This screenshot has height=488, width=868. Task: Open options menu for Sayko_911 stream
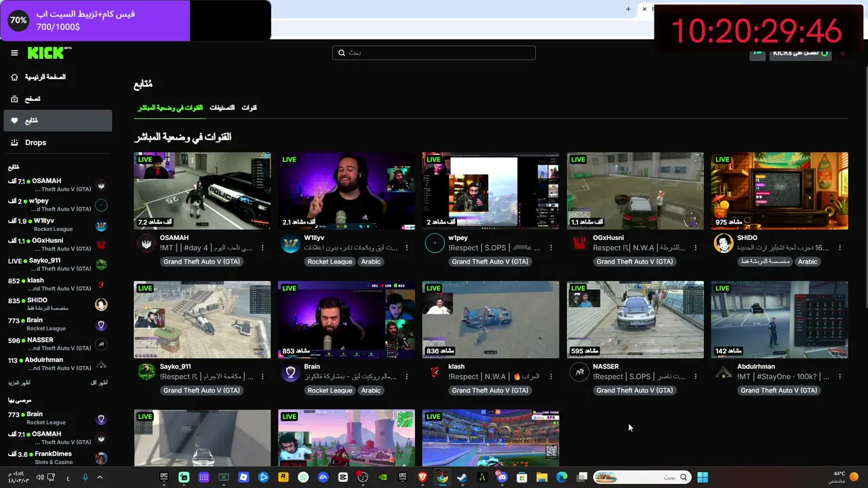(262, 377)
